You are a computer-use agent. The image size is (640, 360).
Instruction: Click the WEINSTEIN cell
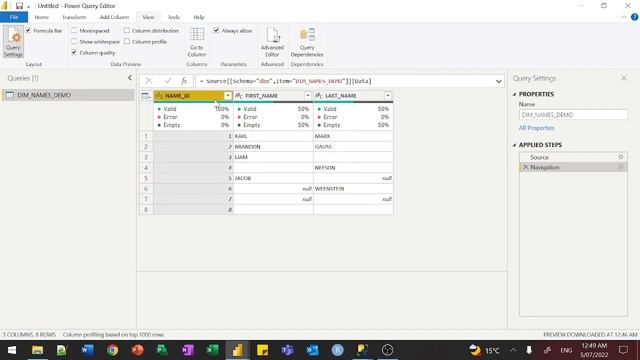tap(353, 189)
